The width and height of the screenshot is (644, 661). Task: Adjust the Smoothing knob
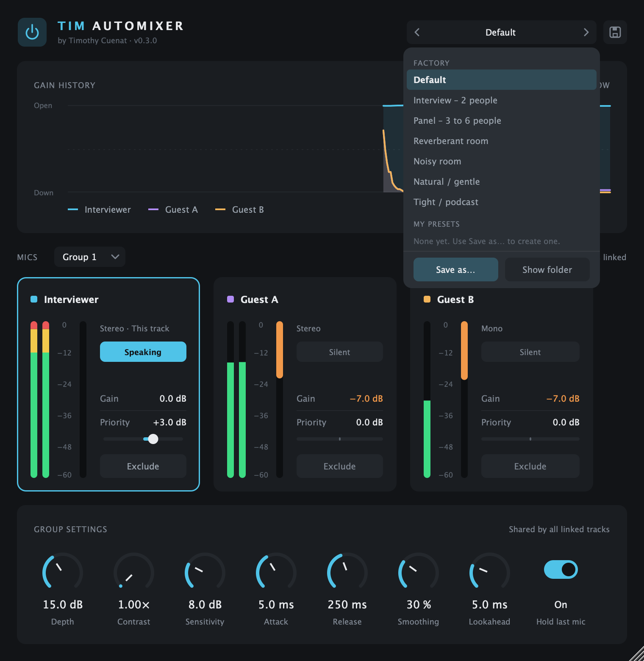(x=419, y=571)
